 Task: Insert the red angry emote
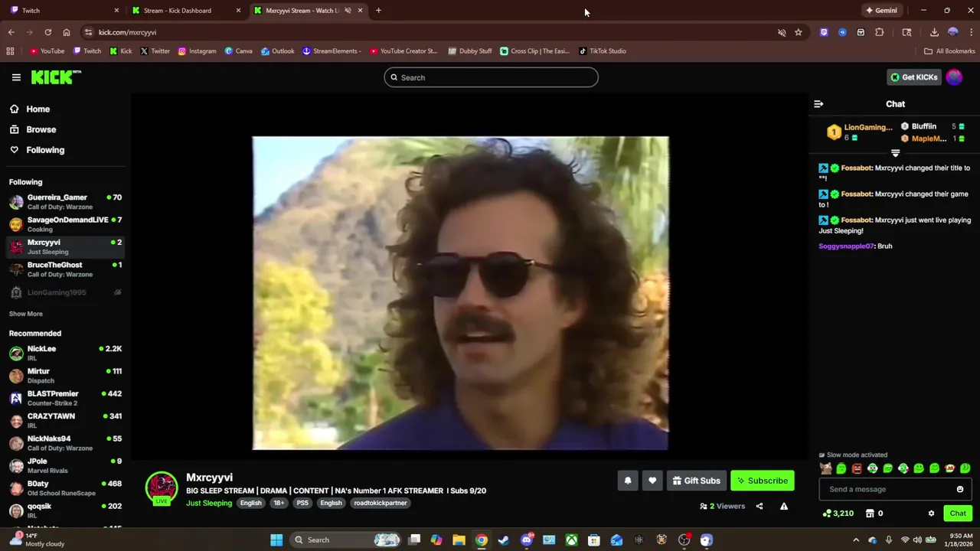coord(857,468)
